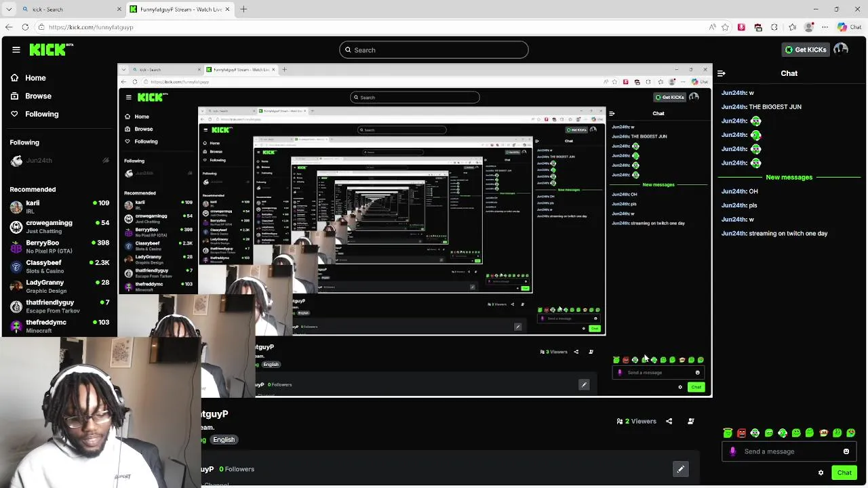Image resolution: width=868 pixels, height=488 pixels.
Task: Go back in the browser
Action: click(x=8, y=27)
